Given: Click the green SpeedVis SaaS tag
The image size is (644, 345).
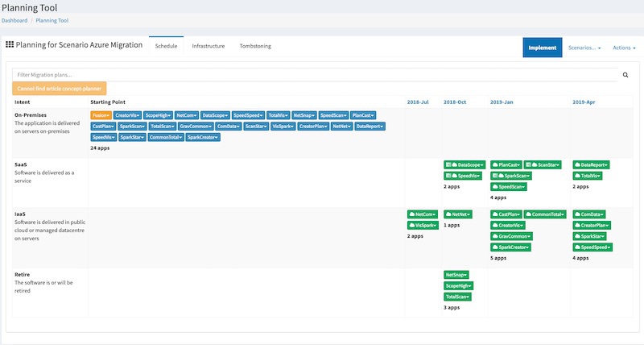Looking at the screenshot, I should click(x=462, y=176).
